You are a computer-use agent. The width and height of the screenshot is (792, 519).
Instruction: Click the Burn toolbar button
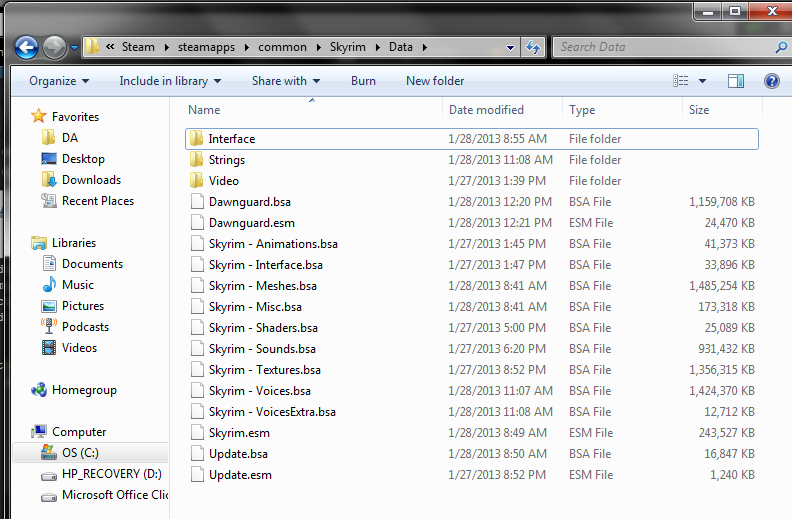click(x=363, y=81)
